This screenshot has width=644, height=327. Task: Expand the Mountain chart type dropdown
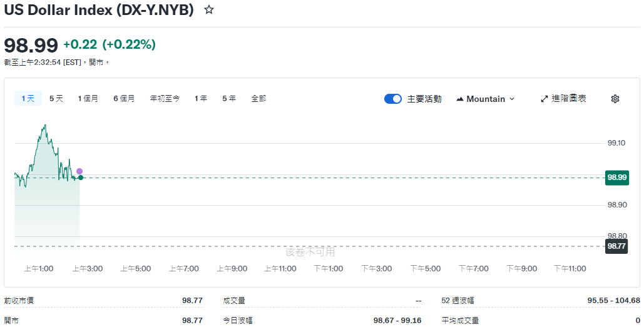[x=486, y=99]
